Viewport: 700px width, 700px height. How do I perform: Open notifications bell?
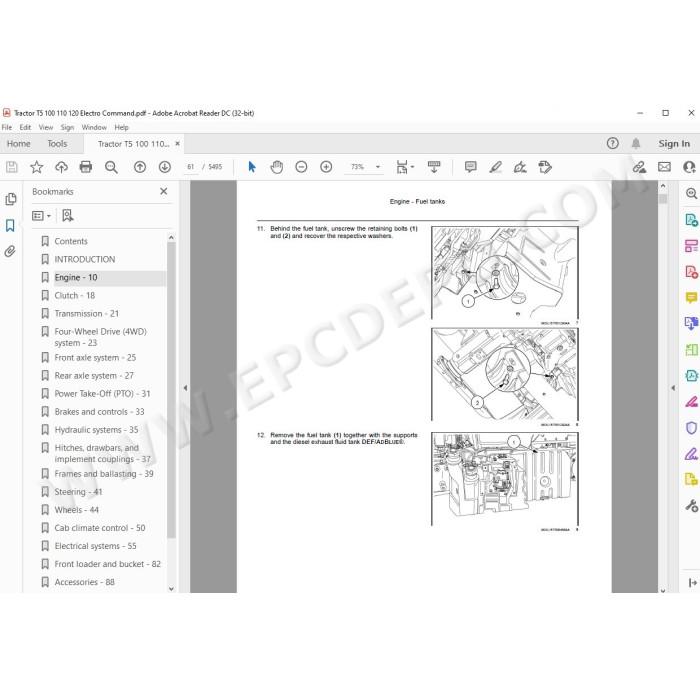[x=636, y=143]
